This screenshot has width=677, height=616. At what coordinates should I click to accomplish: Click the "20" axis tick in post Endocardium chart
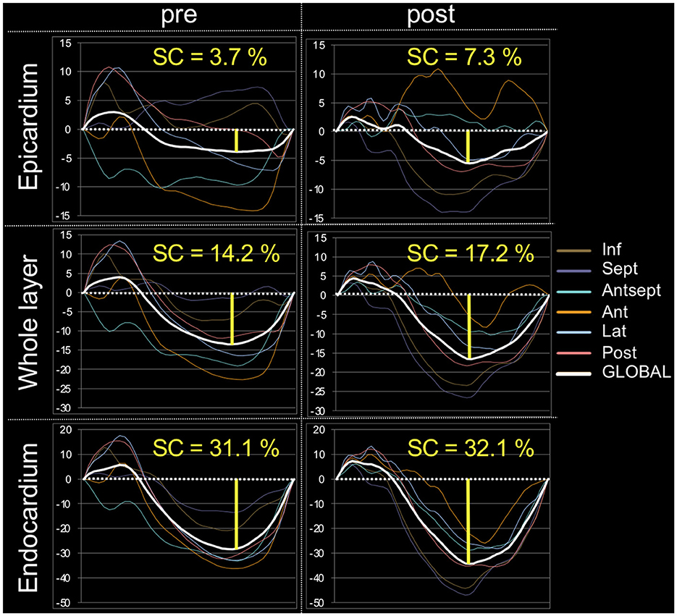[x=319, y=430]
